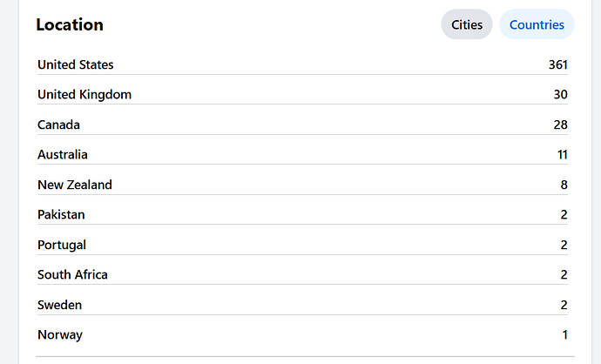The height and width of the screenshot is (364, 601).
Task: Select the South Africa entry
Action: pos(72,274)
